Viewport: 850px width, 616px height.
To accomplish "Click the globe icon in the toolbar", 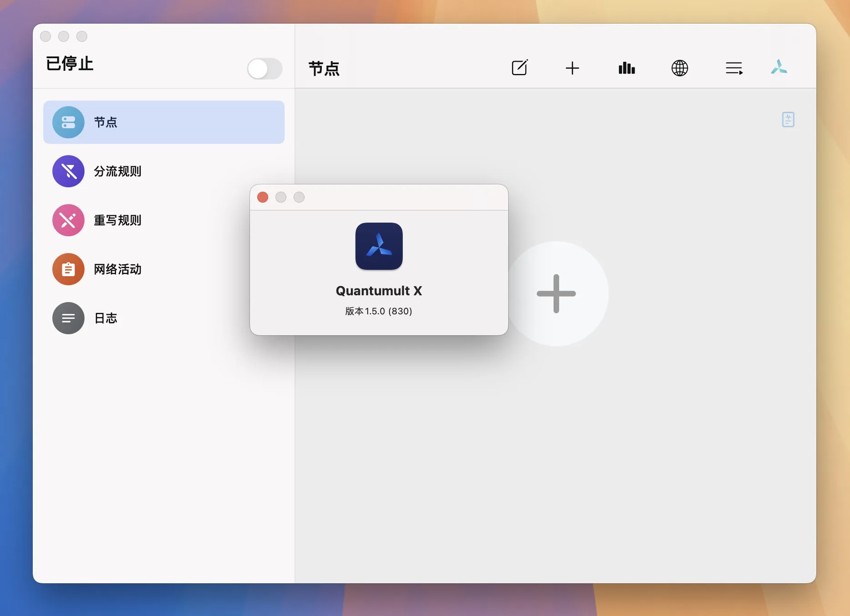I will [x=680, y=68].
